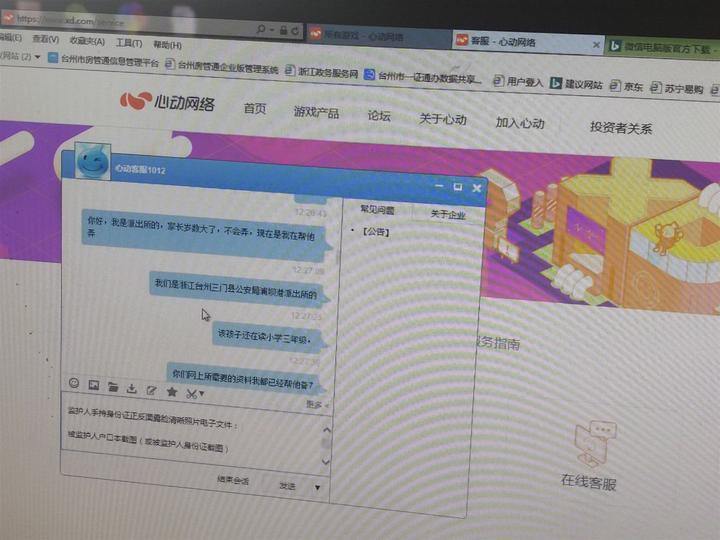The width and height of the screenshot is (720, 540).
Task: Click the 心动网络 logo
Action: click(167, 101)
